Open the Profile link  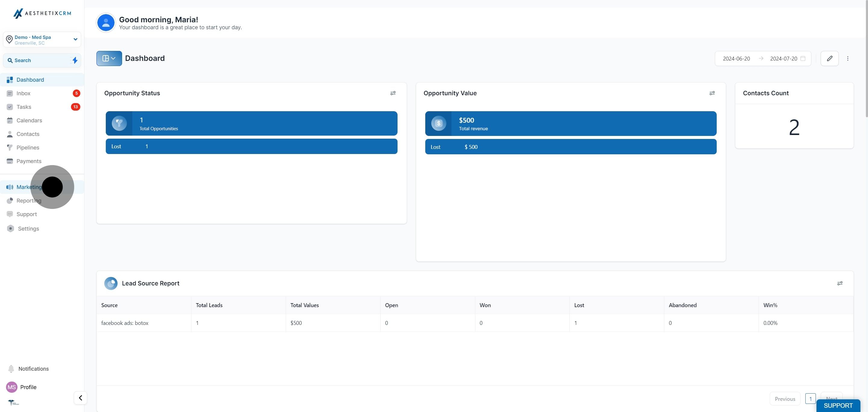(28, 387)
